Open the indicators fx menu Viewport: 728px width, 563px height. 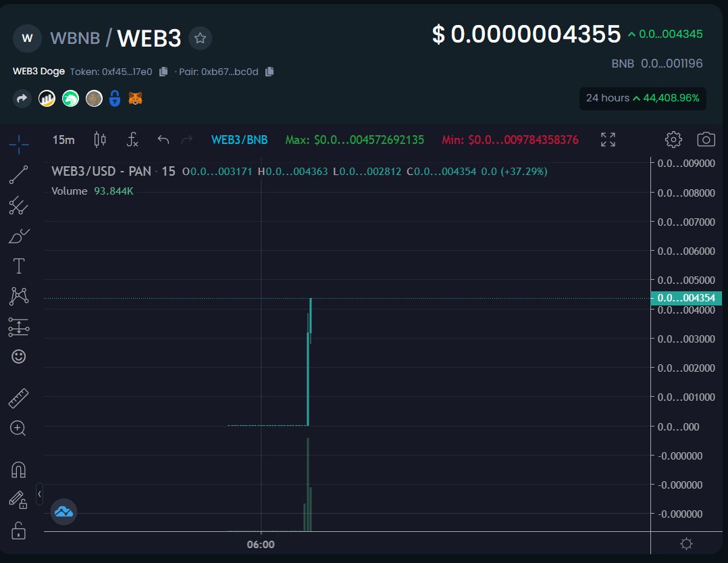pyautogui.click(x=132, y=140)
